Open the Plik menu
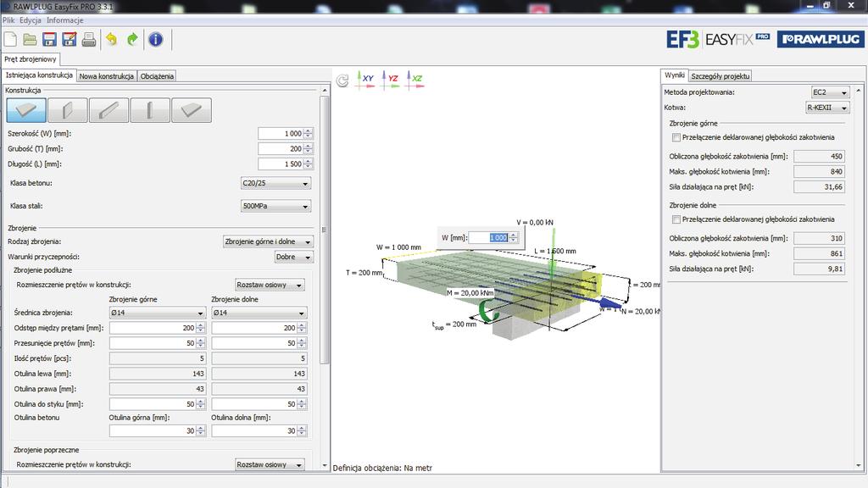868x488 pixels. click(8, 20)
